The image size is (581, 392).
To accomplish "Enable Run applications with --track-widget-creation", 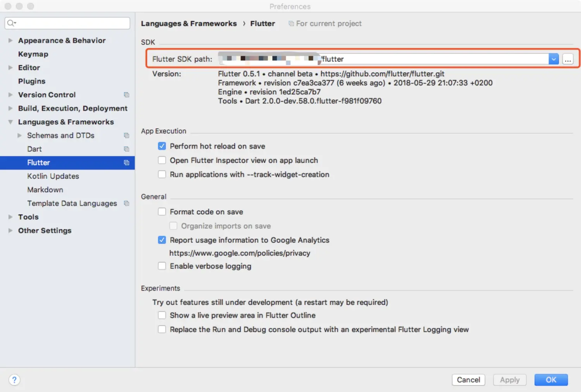I will 162,174.
